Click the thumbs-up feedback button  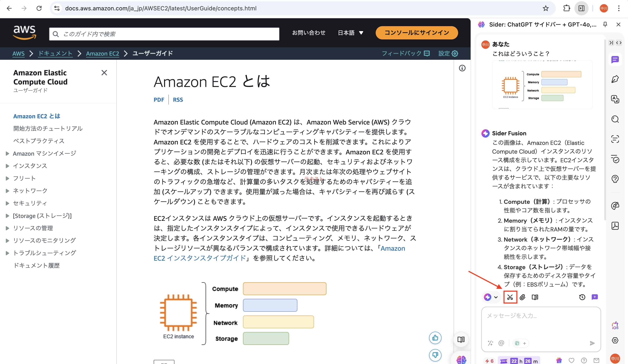tap(435, 338)
